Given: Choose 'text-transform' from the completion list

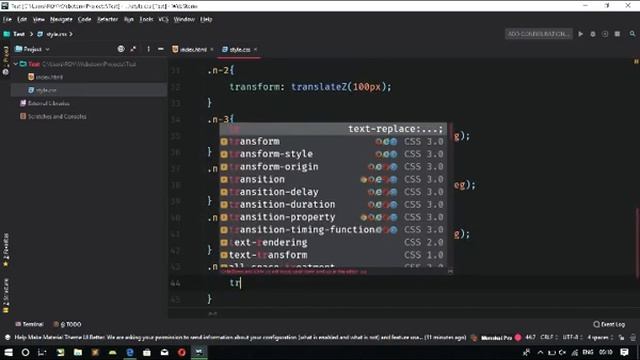Looking at the screenshot, I should tap(333, 255).
